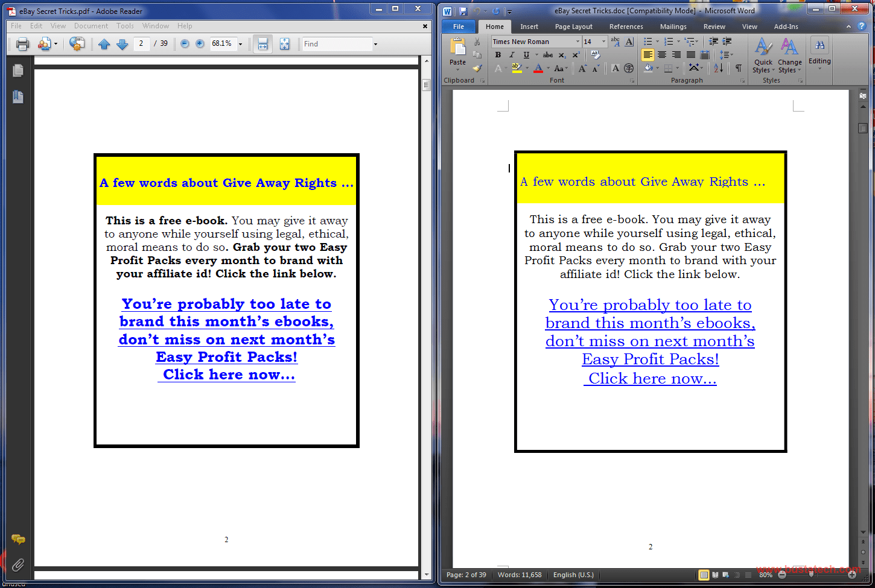This screenshot has width=875, height=588.
Task: Open Comments panel in Adobe Reader sidebar
Action: 18,539
